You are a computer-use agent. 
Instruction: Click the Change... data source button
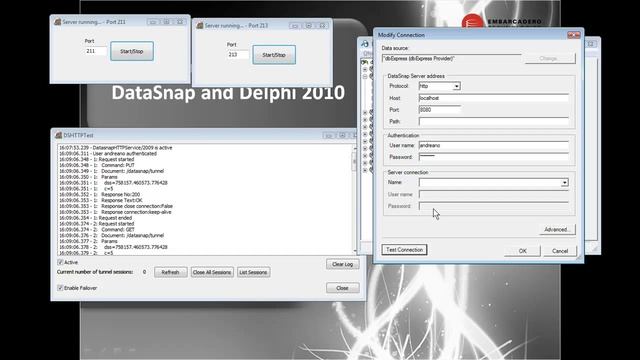pos(549,58)
